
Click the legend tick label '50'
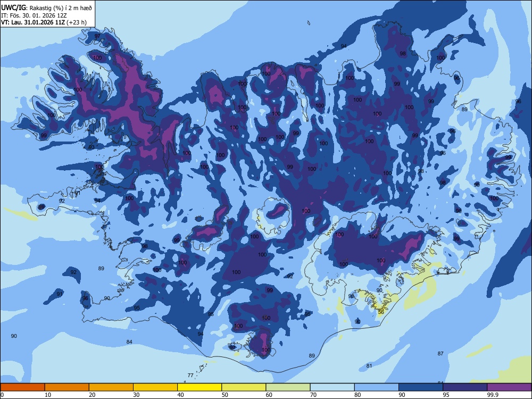coord(225,395)
